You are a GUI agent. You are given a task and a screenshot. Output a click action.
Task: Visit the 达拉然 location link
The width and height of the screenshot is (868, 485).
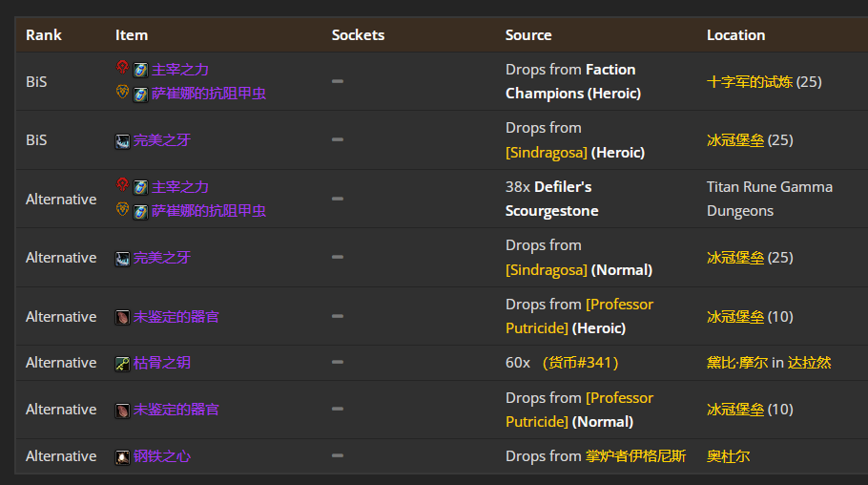click(809, 363)
